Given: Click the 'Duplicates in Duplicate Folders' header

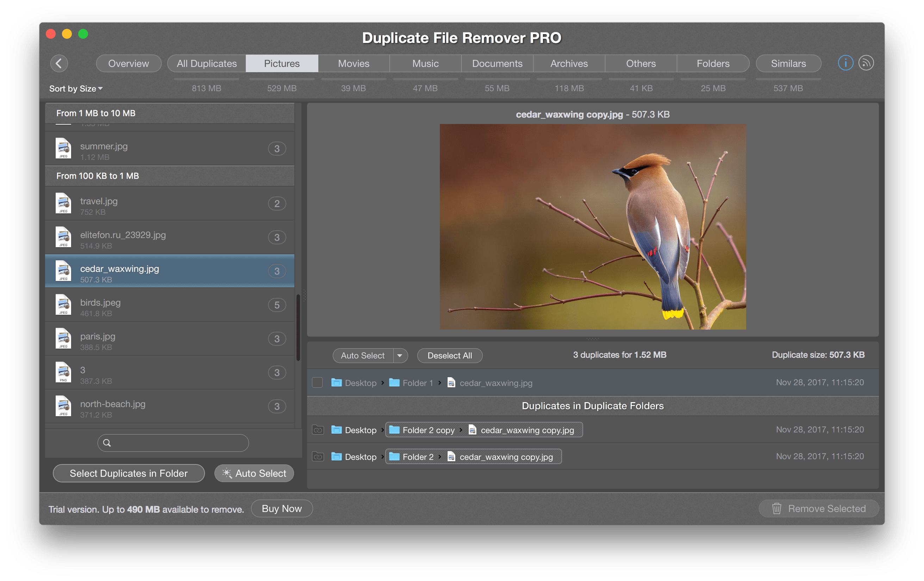Looking at the screenshot, I should (592, 406).
